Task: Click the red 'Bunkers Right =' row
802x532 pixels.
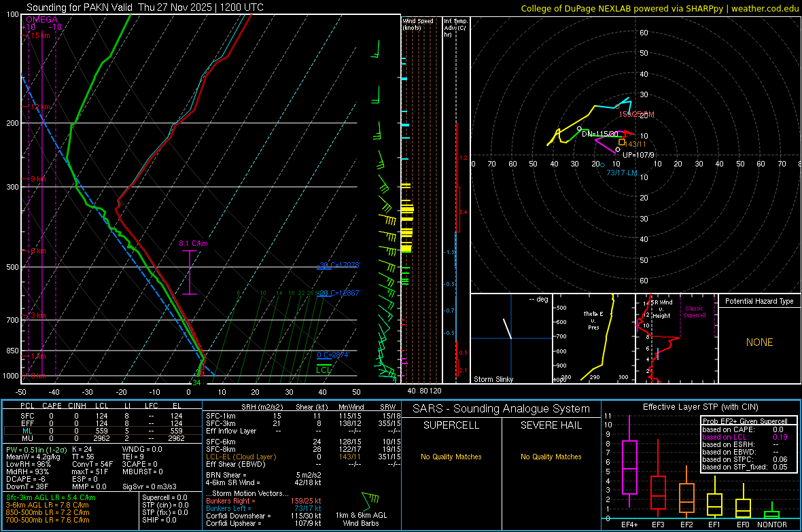Action: (x=264, y=501)
